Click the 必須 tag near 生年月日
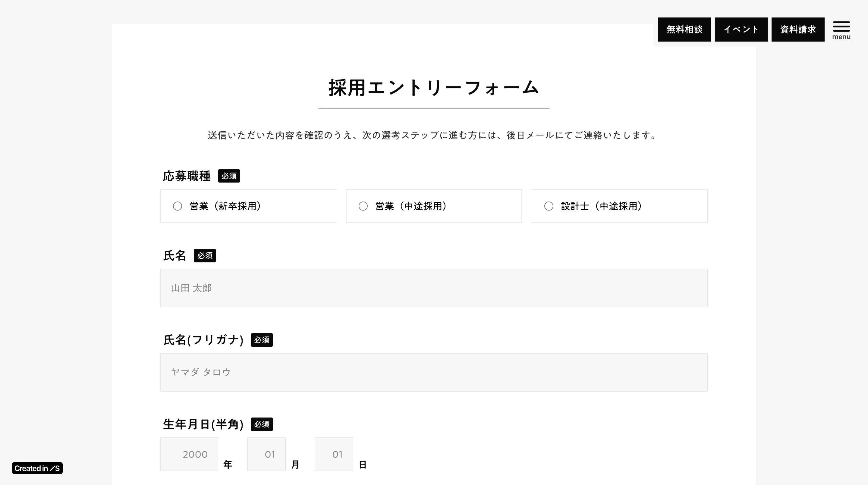Screen dimensions: 868x485 pyautogui.click(x=262, y=424)
